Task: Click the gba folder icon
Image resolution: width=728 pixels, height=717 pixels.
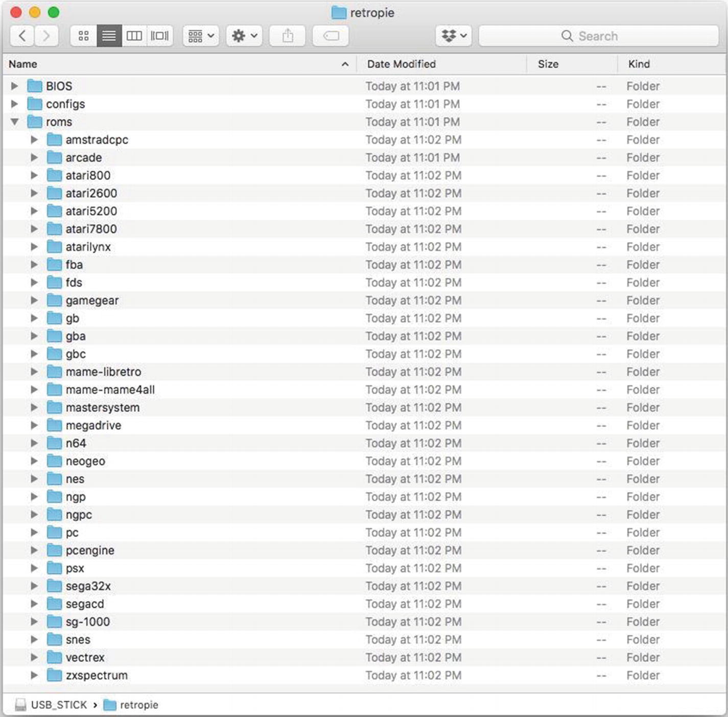Action: coord(54,336)
